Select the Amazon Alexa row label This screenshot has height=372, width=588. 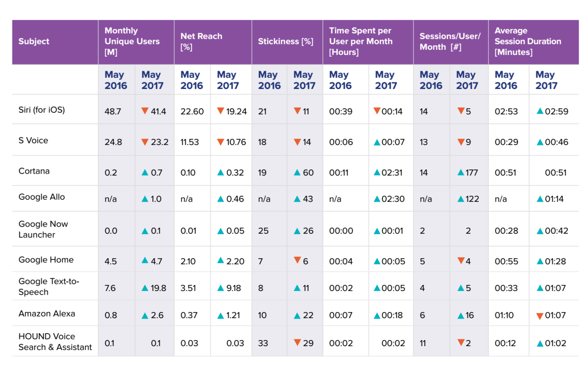pyautogui.click(x=46, y=314)
